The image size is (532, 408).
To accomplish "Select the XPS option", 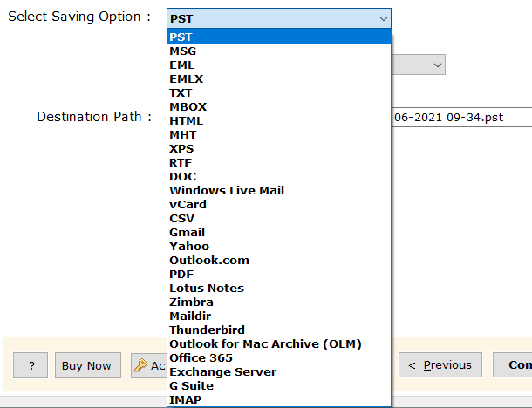I will (x=279, y=148).
